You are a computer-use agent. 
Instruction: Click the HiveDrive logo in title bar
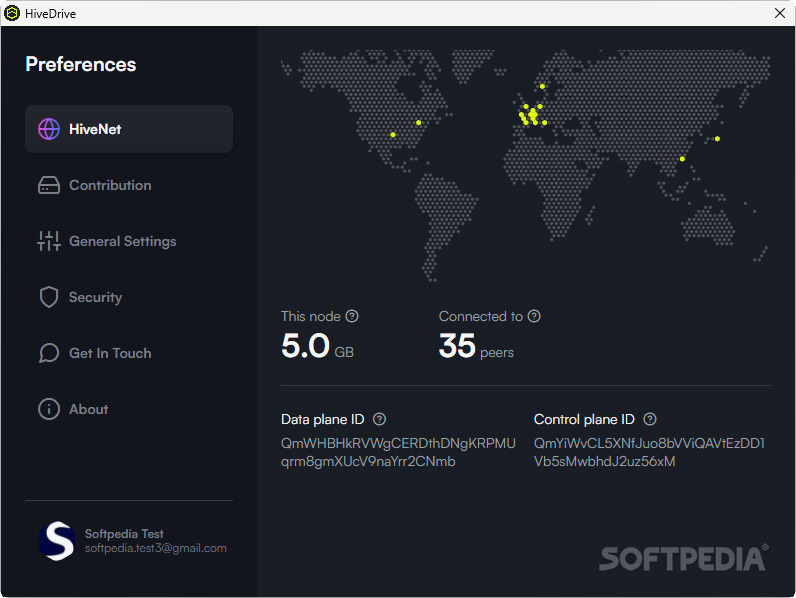12,13
